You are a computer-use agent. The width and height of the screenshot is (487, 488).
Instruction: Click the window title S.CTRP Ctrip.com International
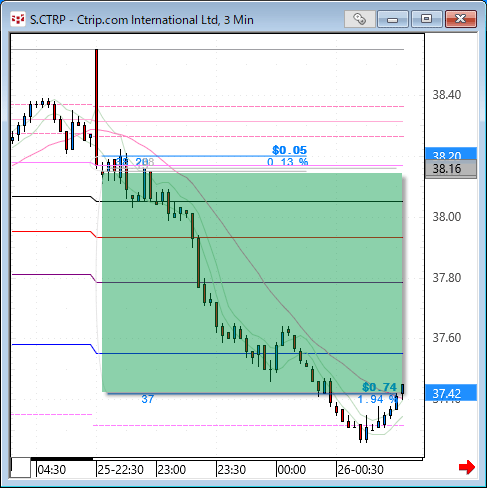click(142, 20)
